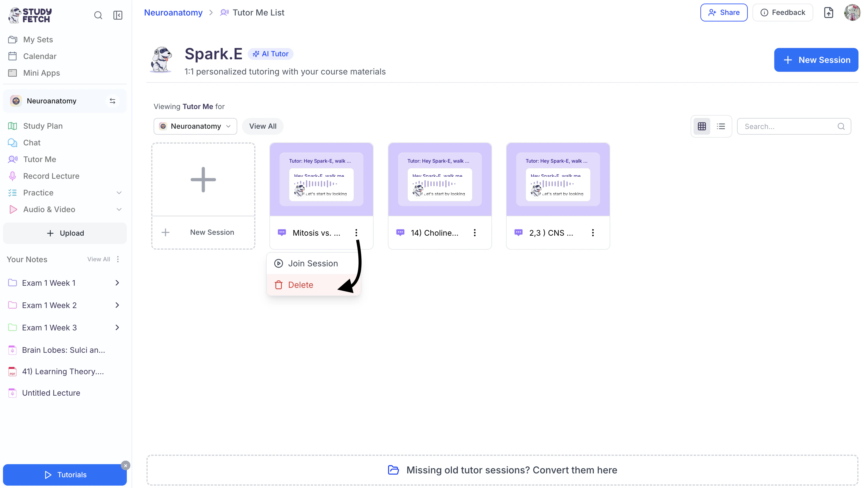Choose Delete in the session context menu
This screenshot has width=868, height=488.
pyautogui.click(x=301, y=285)
